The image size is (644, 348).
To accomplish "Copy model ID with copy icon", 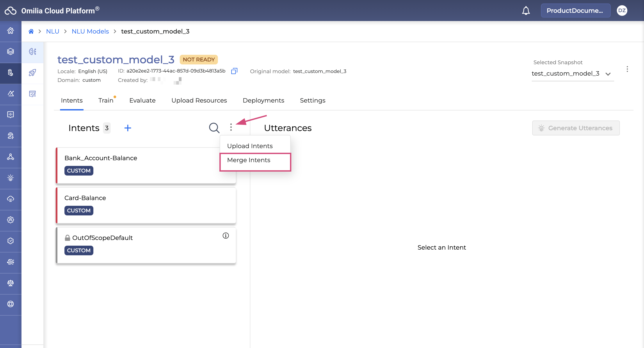I will pos(234,71).
